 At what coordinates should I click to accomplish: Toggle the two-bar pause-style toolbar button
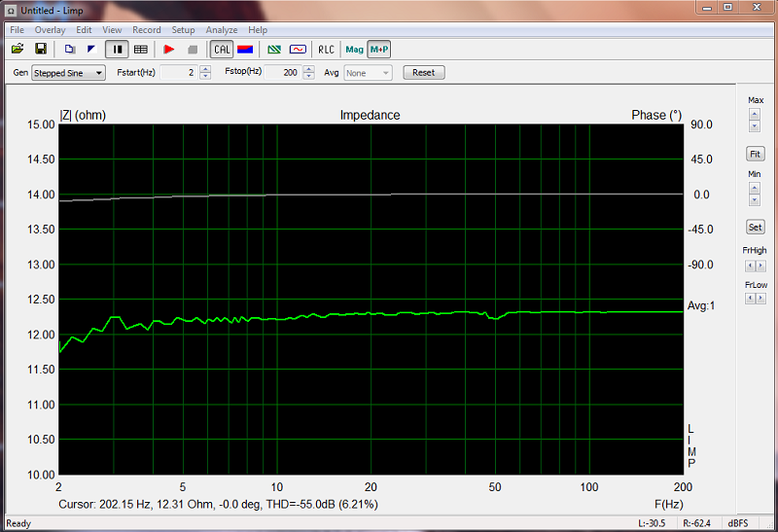coord(117,50)
